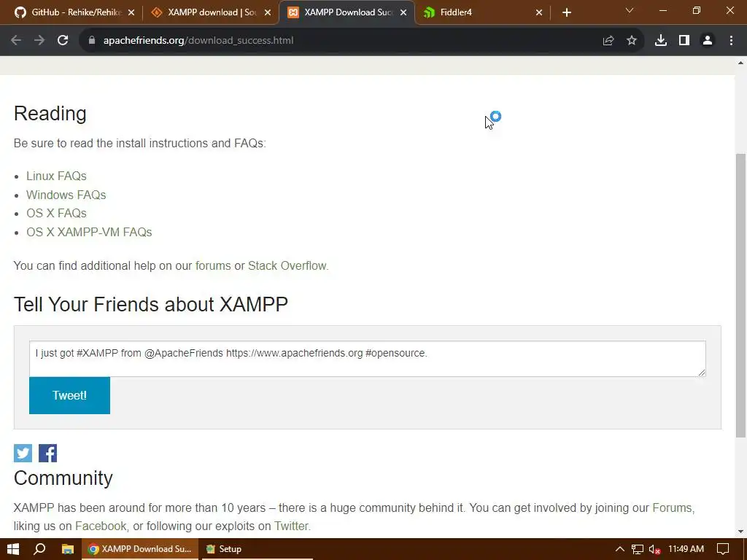Close the GitHub Rehike tab

(x=131, y=12)
